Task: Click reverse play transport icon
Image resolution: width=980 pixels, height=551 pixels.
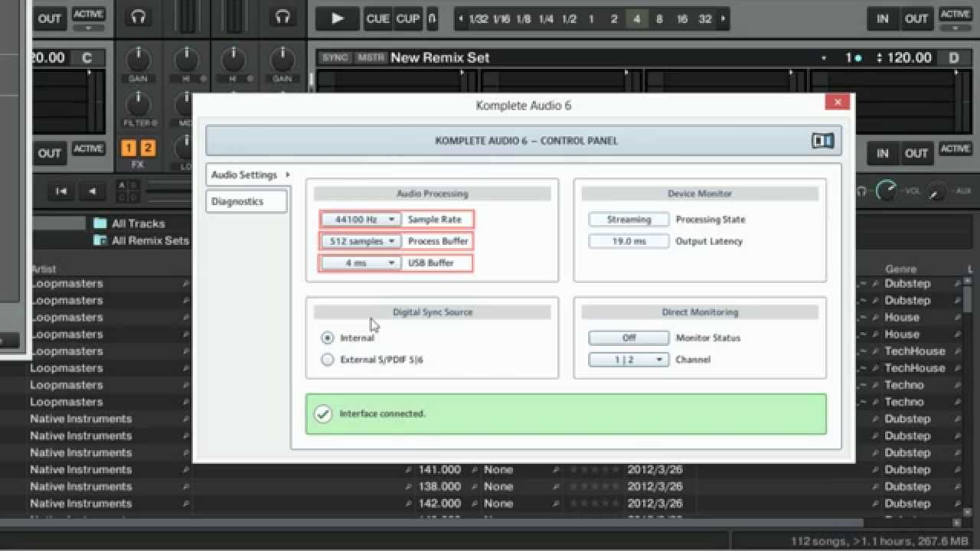Action: 93,191
